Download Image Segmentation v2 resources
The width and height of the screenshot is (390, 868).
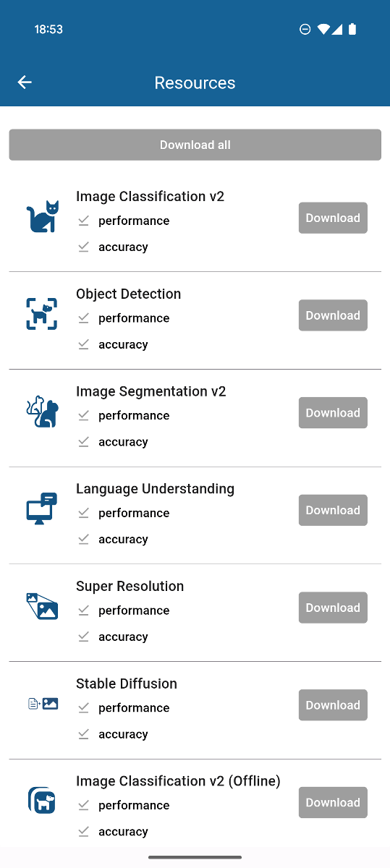pos(333,413)
